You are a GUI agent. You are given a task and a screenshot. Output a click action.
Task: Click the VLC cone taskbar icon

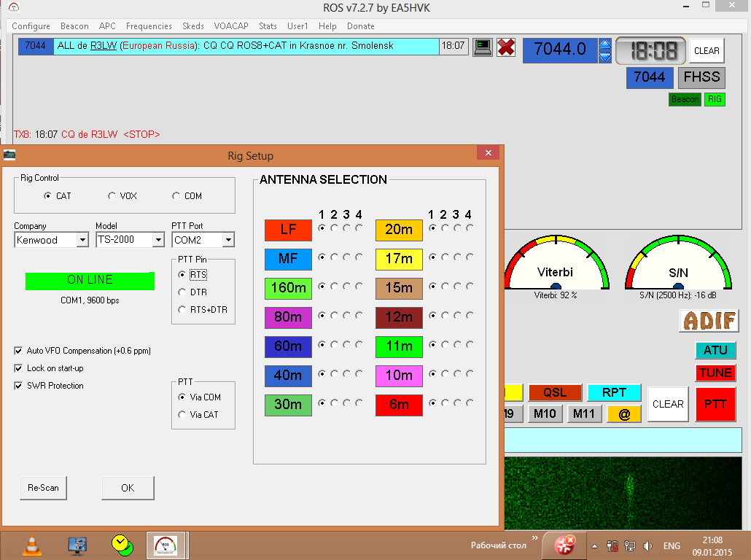click(33, 544)
